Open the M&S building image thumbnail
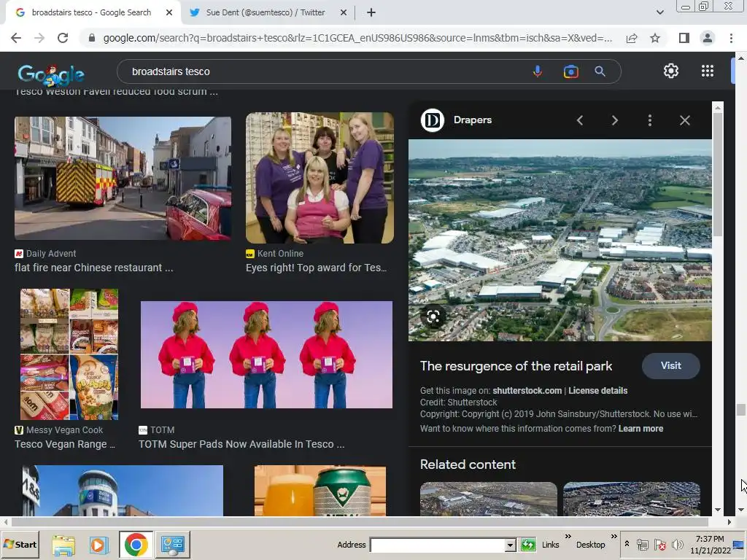747x560 pixels. 123,491
